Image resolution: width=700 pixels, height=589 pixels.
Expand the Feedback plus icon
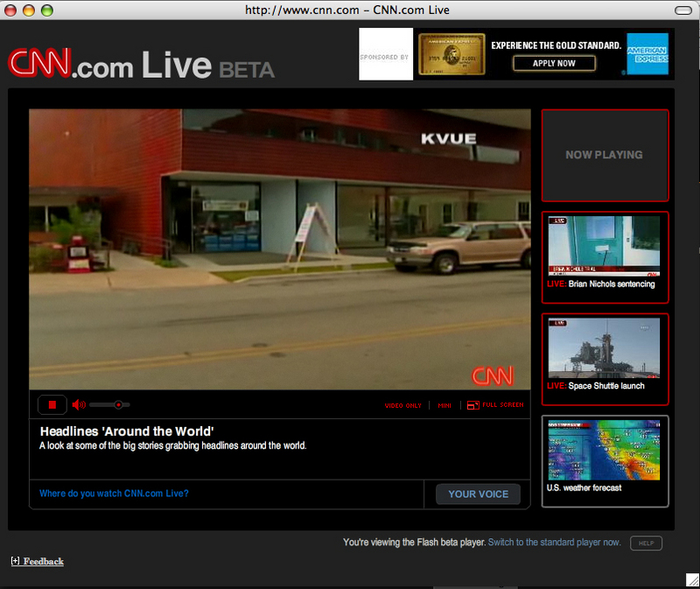coord(15,561)
